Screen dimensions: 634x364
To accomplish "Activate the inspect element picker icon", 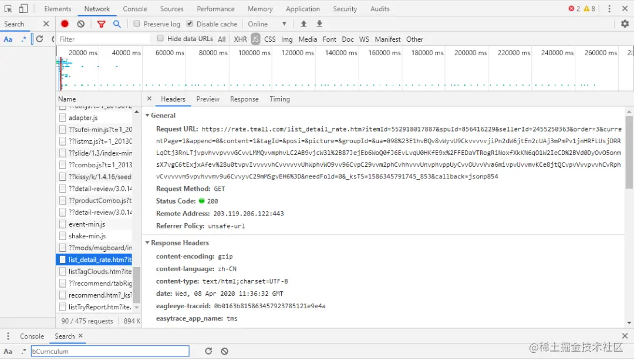I will (x=8, y=8).
